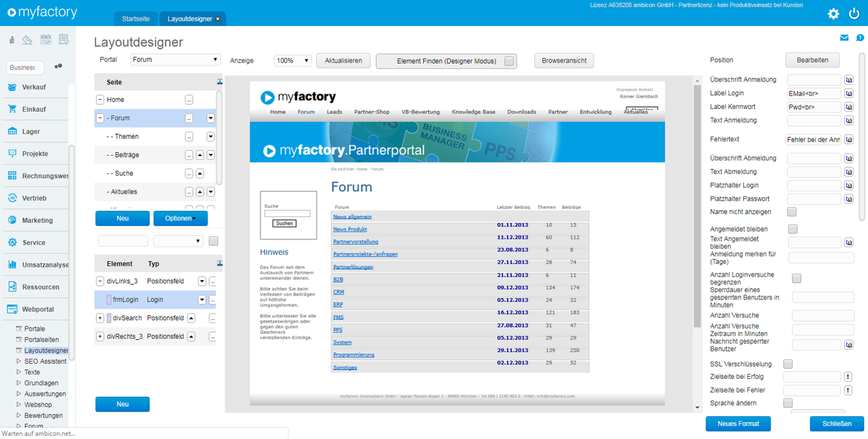Image resolution: width=868 pixels, height=439 pixels.
Task: Open the Umsatzanalyse chart icon
Action: click(x=12, y=264)
